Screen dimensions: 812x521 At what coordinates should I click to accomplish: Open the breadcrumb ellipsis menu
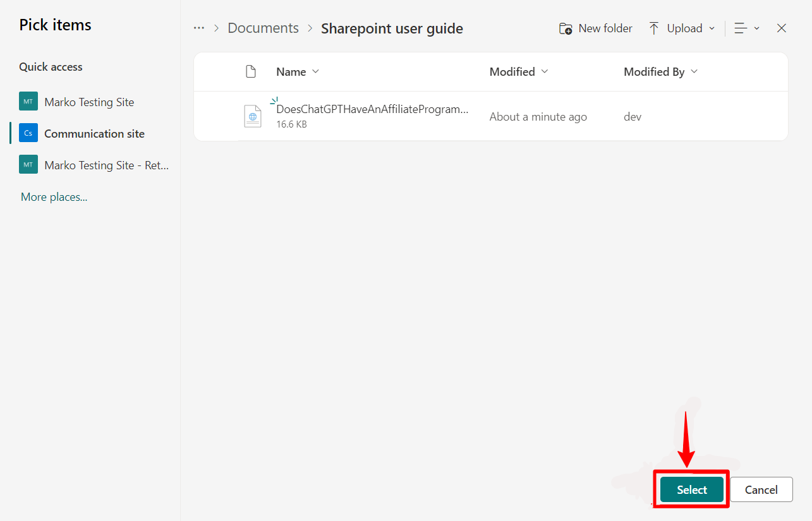click(x=199, y=28)
